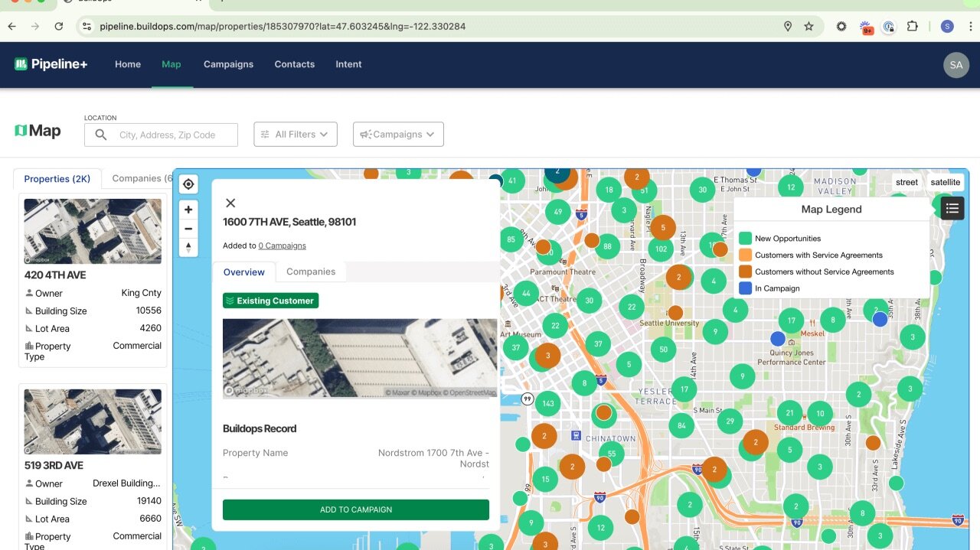Switch map to street view
Viewport: 980px width, 550px height.
tap(906, 182)
